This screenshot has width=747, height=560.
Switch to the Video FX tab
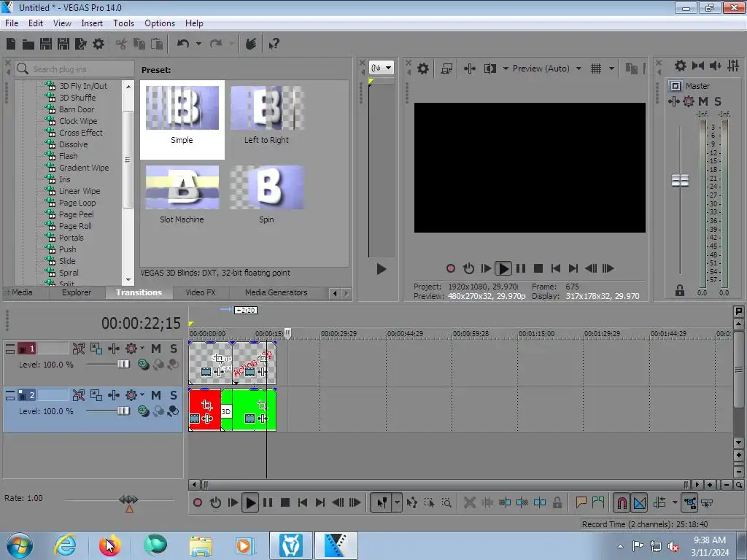(x=201, y=292)
